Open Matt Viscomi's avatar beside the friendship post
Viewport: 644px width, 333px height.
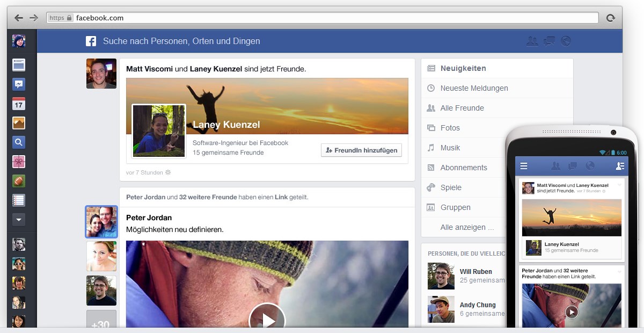point(101,74)
